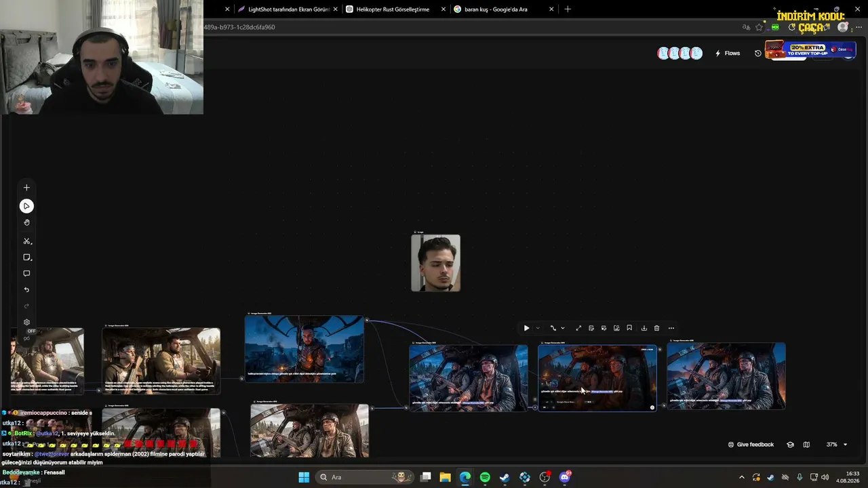The image size is (868, 488).
Task: Click the inpaint brush icon in node toolbar
Action: (604, 328)
